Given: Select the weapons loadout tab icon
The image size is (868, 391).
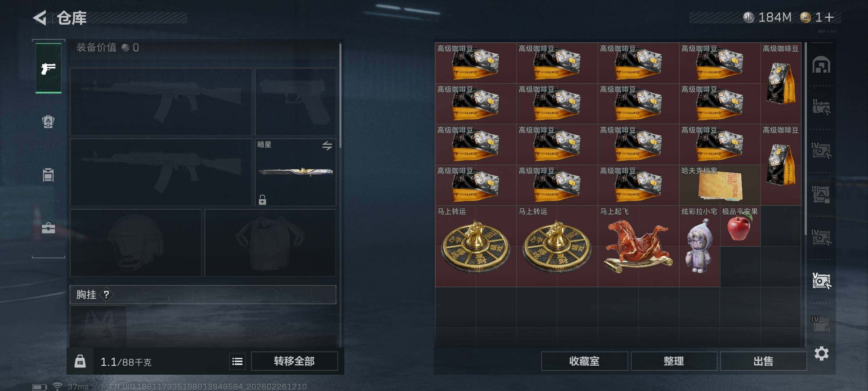Looking at the screenshot, I should point(48,68).
